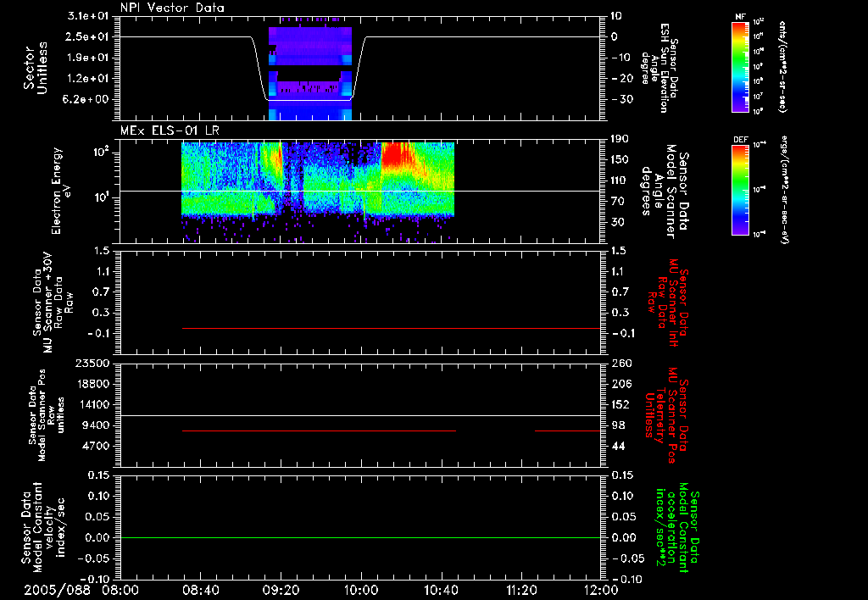Click the 'Model Scanner Pos Raw' axis label

[x=46, y=415]
